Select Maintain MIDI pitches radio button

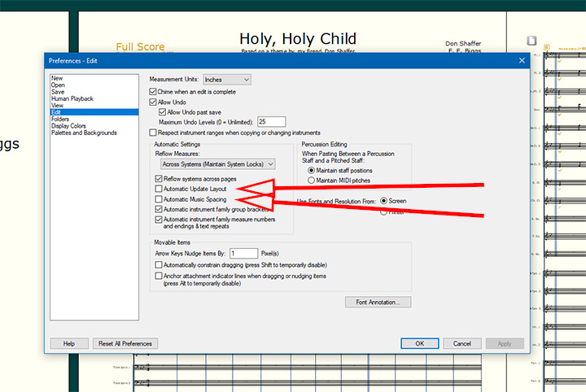coord(311,180)
